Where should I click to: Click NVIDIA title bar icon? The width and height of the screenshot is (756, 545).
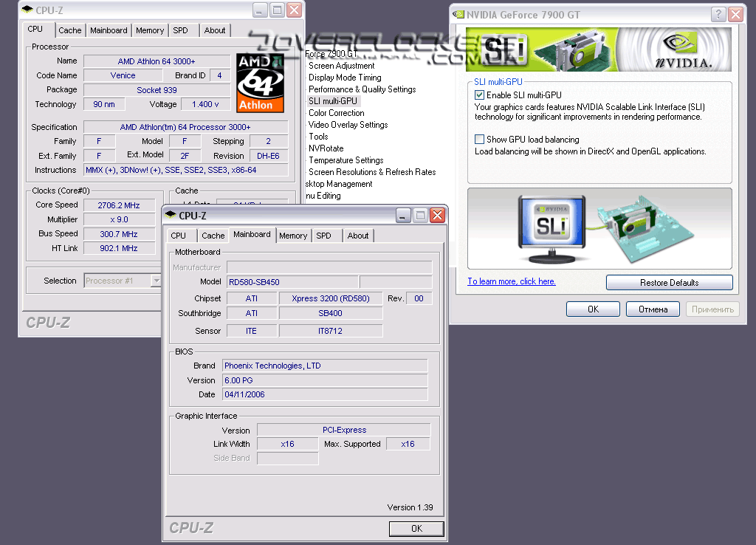(x=458, y=15)
